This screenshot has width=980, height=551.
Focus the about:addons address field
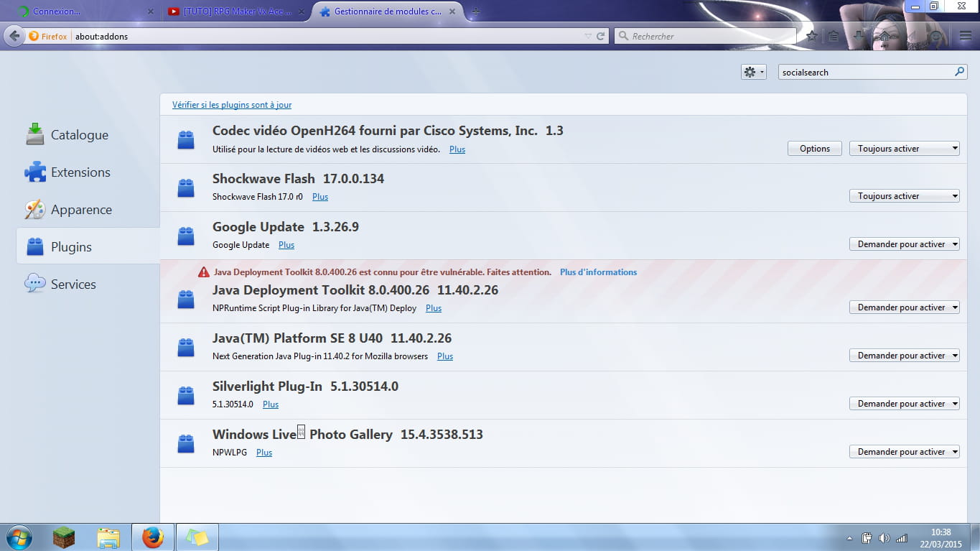(327, 36)
